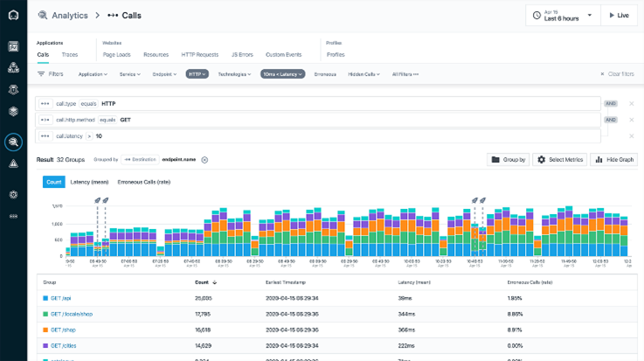Viewport: 644px width, 361px height.
Task: Click the Live button
Action: pyautogui.click(x=619, y=16)
